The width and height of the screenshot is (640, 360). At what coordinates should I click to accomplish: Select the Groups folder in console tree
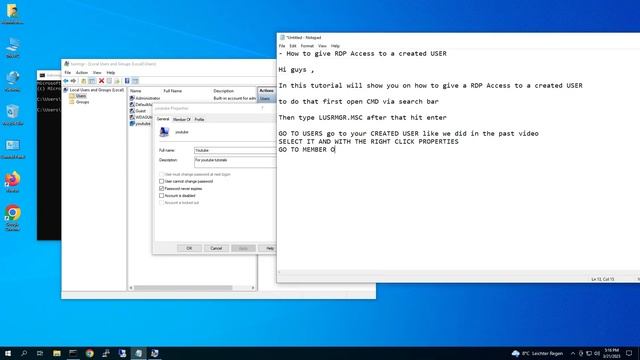coord(79,102)
